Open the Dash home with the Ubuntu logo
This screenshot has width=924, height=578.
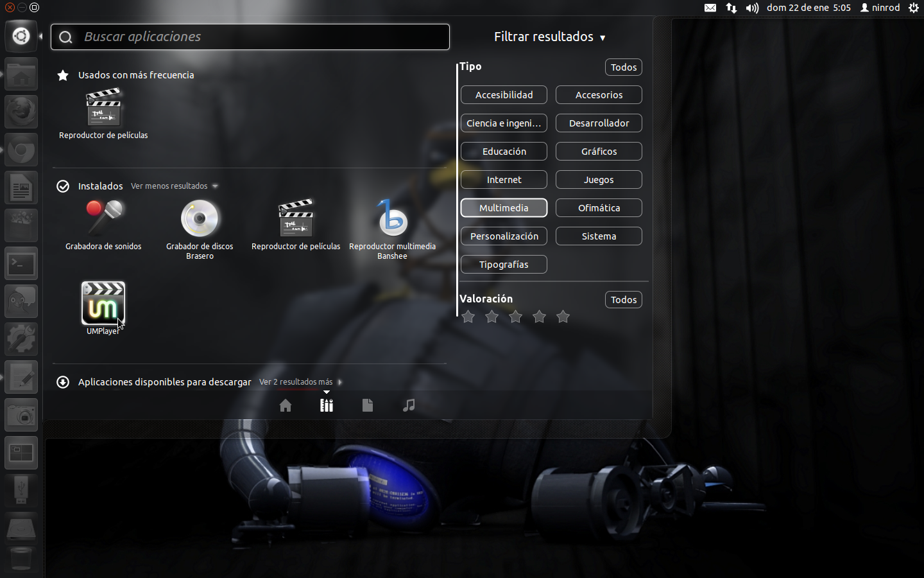pyautogui.click(x=21, y=35)
